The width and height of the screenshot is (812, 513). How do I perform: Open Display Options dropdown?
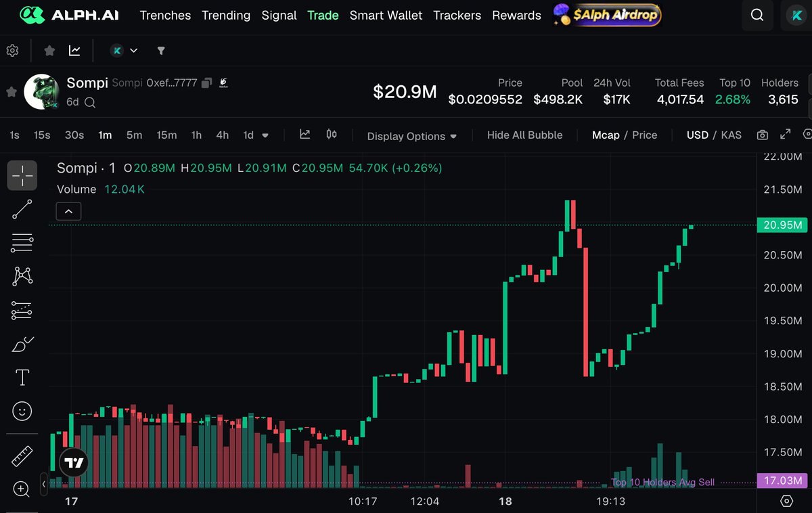point(412,136)
